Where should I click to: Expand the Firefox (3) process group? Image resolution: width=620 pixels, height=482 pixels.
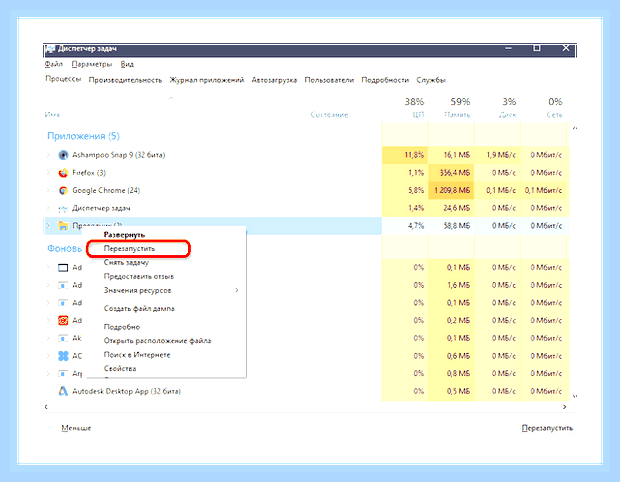tap(48, 173)
